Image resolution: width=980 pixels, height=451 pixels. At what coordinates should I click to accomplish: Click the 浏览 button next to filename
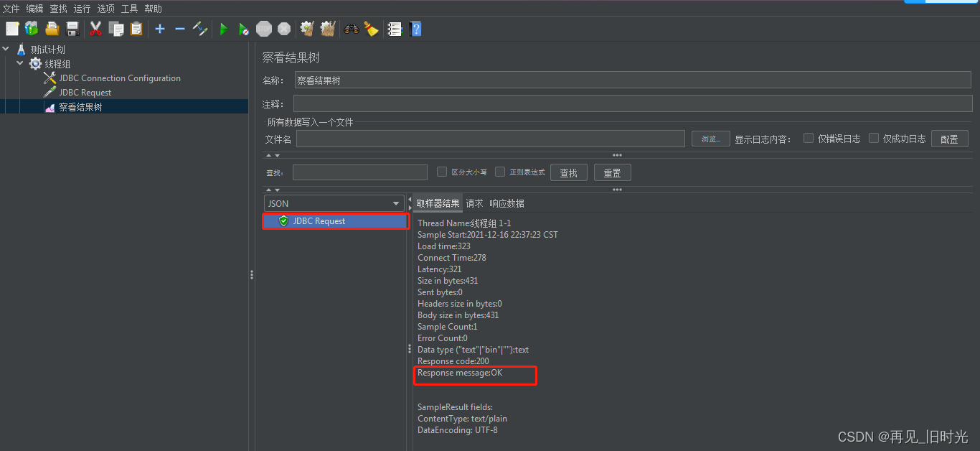point(710,138)
